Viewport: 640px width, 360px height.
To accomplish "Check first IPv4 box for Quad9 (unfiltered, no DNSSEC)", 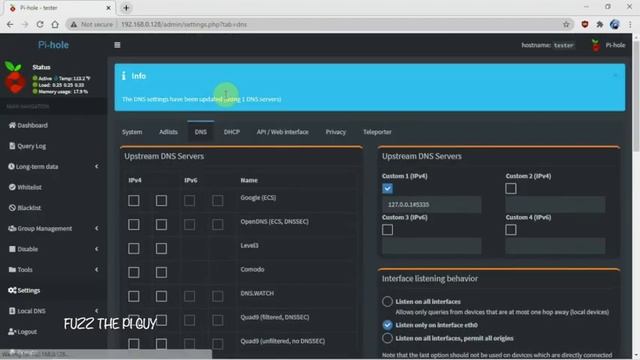I will tap(133, 344).
